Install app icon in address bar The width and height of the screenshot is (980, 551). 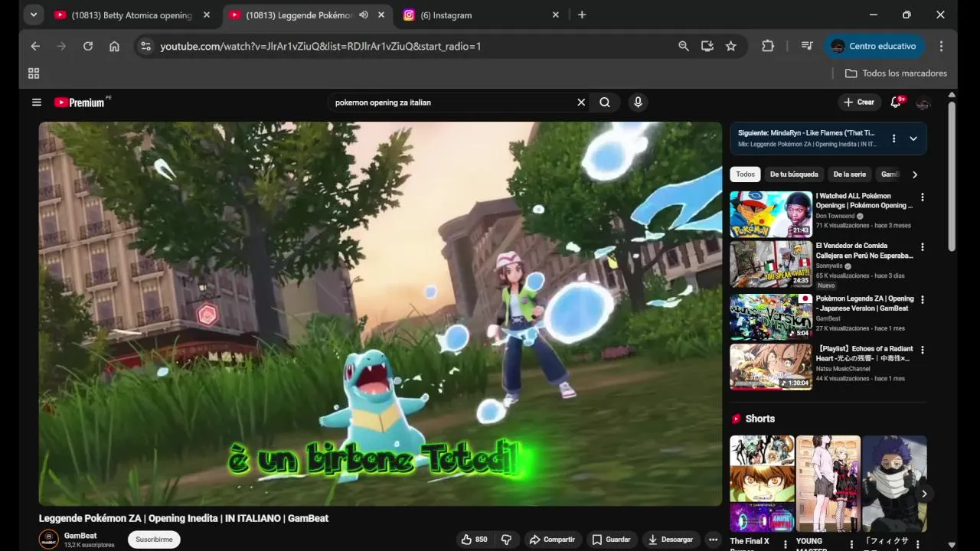tap(707, 46)
